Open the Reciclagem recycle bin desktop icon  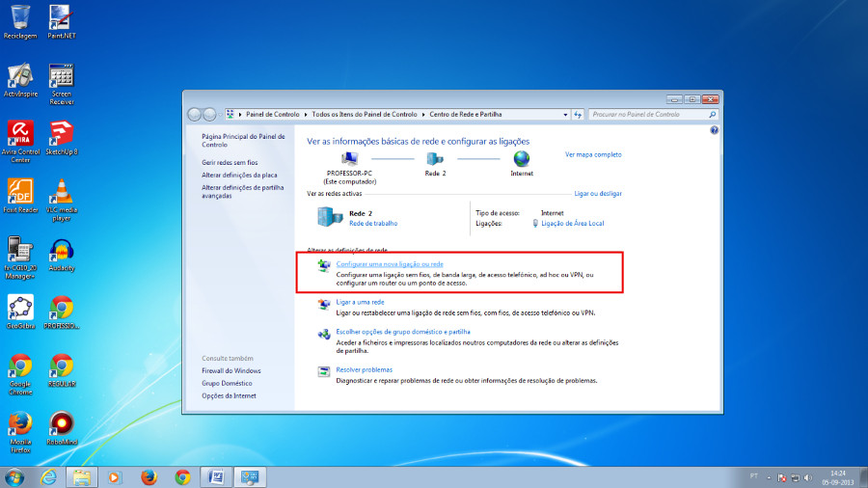point(20,22)
